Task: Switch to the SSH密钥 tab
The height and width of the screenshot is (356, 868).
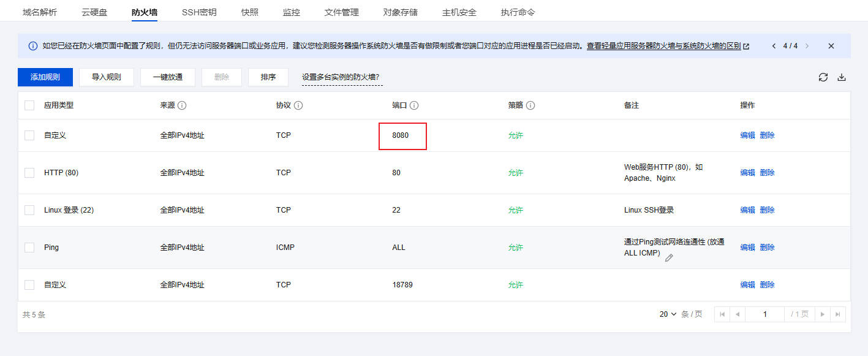Action: point(198,12)
